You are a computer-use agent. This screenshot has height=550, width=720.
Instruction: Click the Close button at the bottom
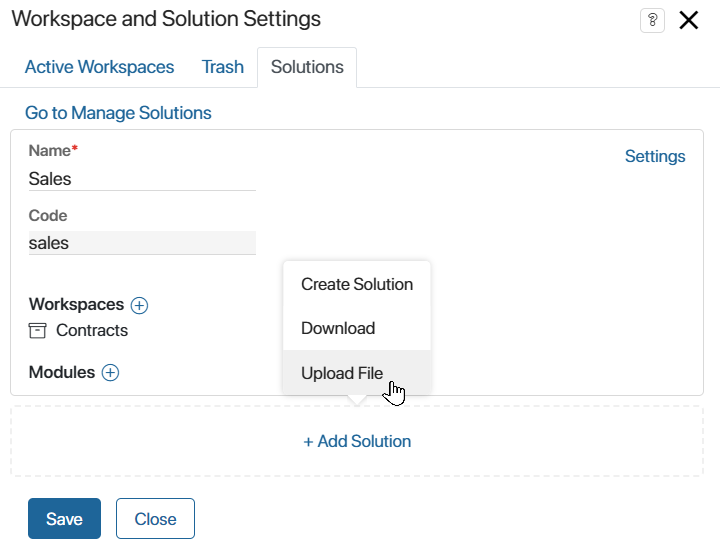pos(155,519)
